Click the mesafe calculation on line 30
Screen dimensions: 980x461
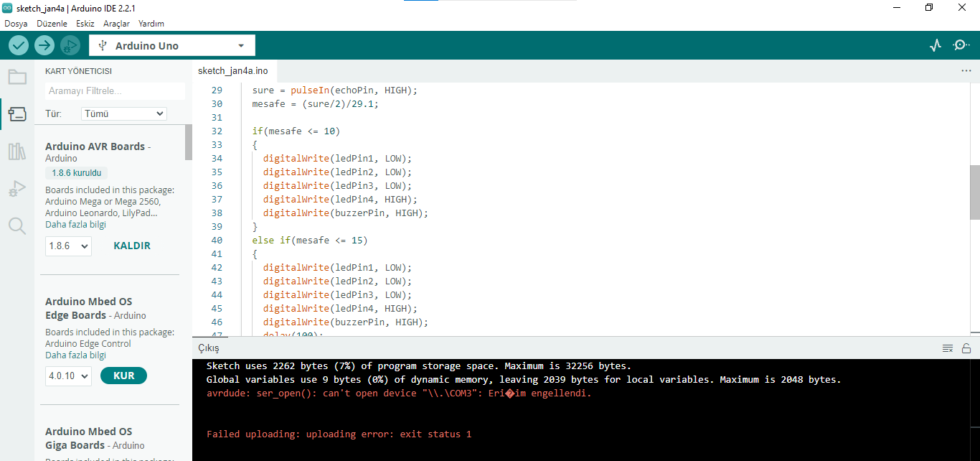click(315, 104)
